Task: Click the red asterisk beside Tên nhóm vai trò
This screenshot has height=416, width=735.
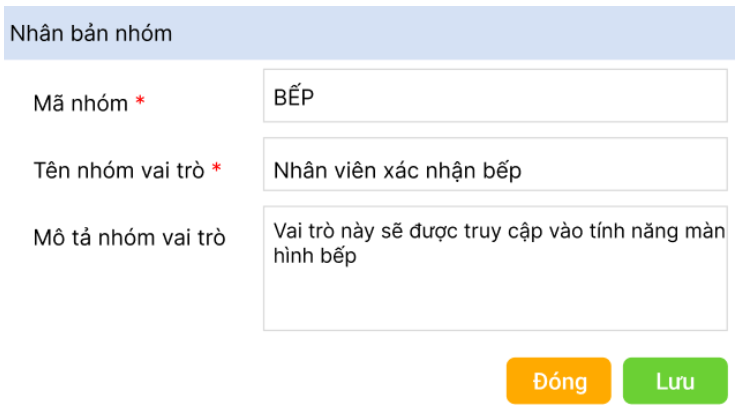Action: tap(215, 169)
